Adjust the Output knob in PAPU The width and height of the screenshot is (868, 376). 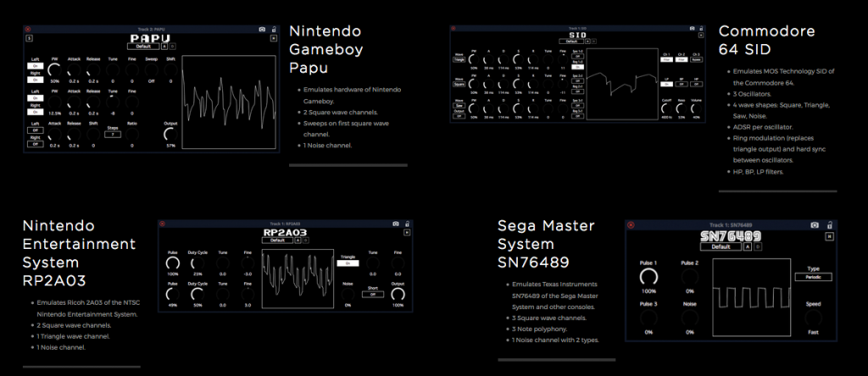point(171,135)
